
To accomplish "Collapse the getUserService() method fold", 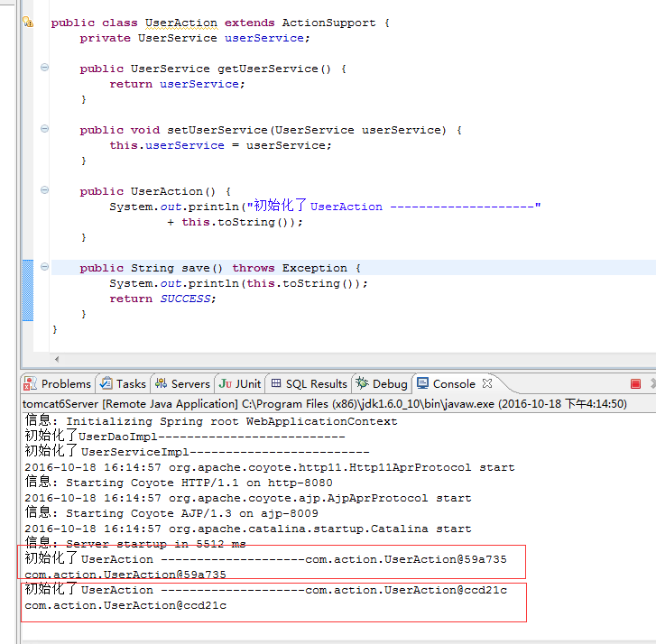I will (44, 68).
